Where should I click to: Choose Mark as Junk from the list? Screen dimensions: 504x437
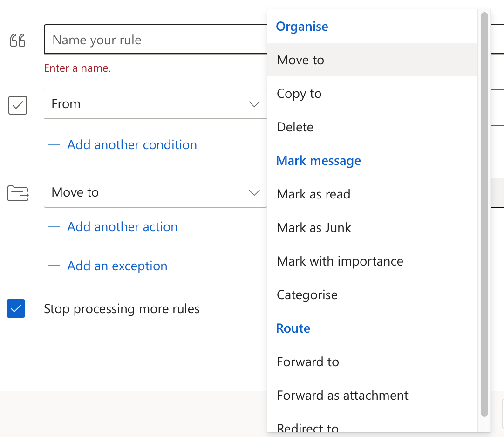tap(314, 228)
